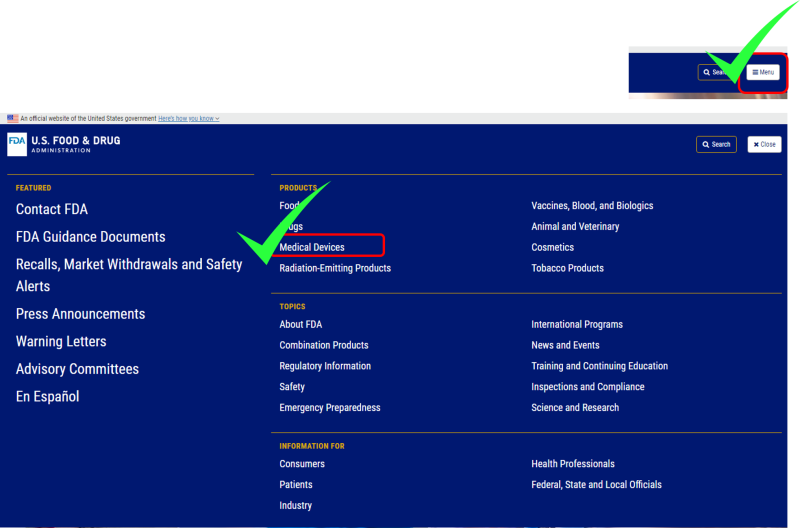The image size is (800, 528).
Task: Open Advisory Committees
Action: click(77, 369)
